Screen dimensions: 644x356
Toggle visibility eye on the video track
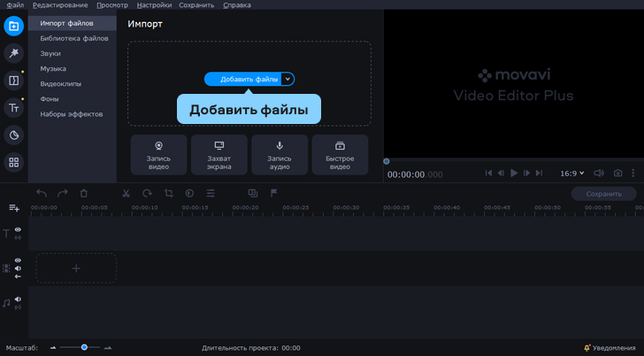point(18,260)
